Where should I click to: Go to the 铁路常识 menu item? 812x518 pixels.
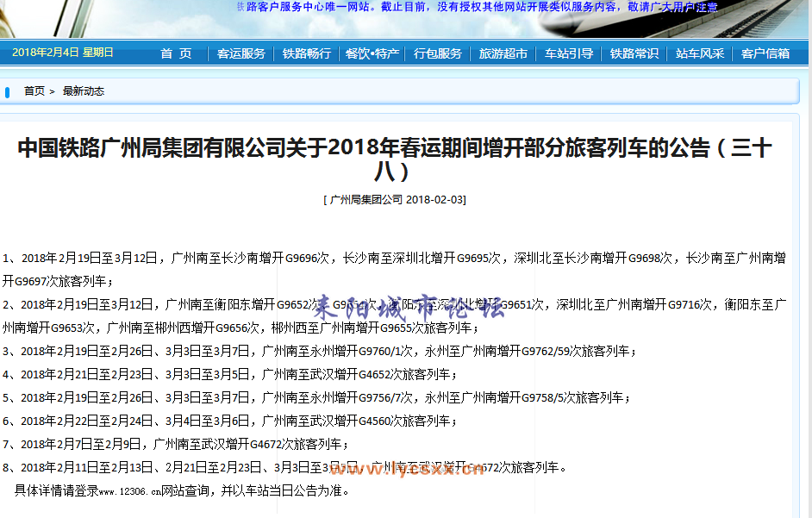pyautogui.click(x=634, y=53)
